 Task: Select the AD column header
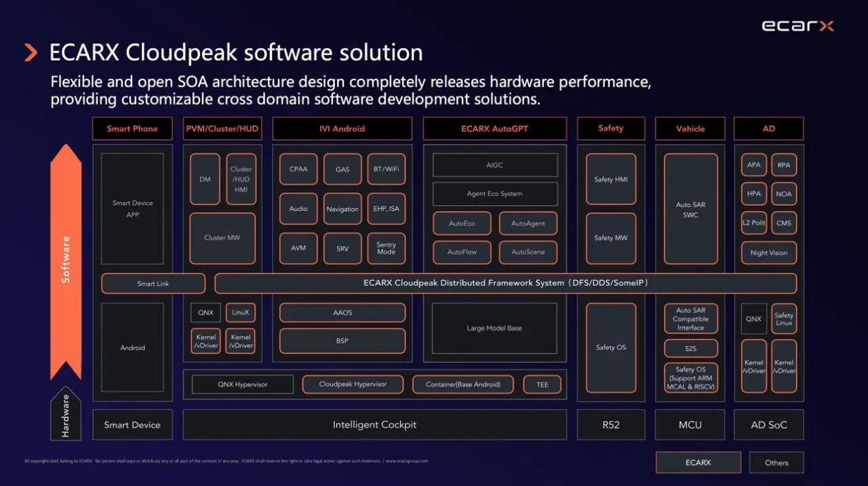769,129
